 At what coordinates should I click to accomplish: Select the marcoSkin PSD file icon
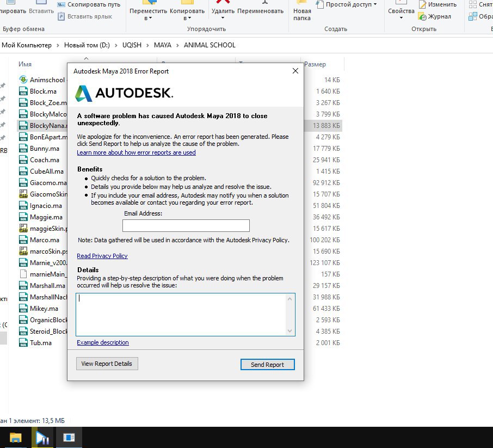(23, 251)
